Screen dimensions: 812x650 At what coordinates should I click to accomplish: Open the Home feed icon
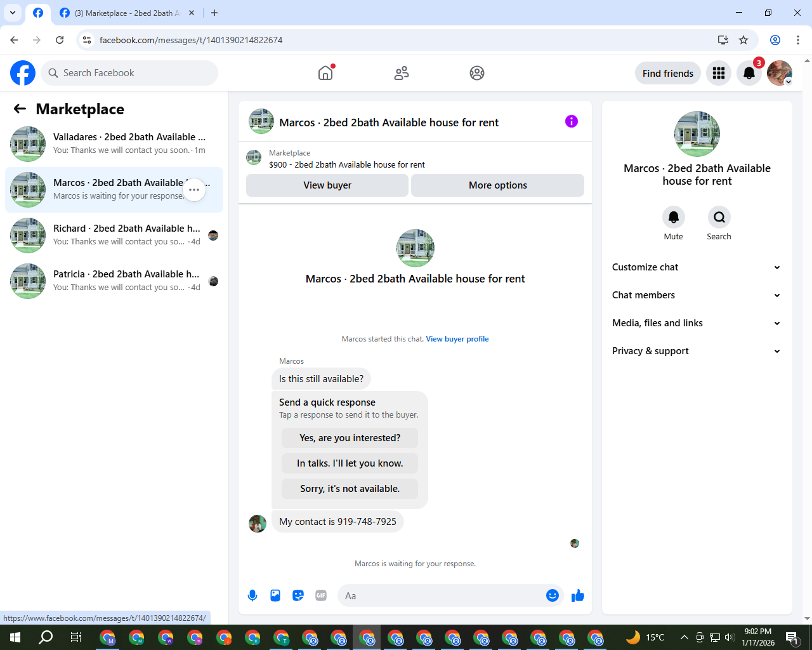click(x=325, y=73)
